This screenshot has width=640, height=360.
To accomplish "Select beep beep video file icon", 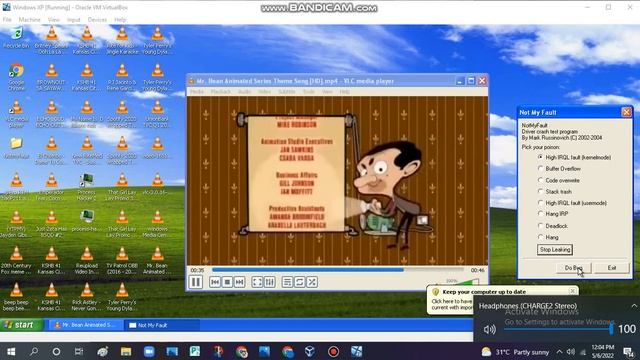I will pyautogui.click(x=16, y=298).
